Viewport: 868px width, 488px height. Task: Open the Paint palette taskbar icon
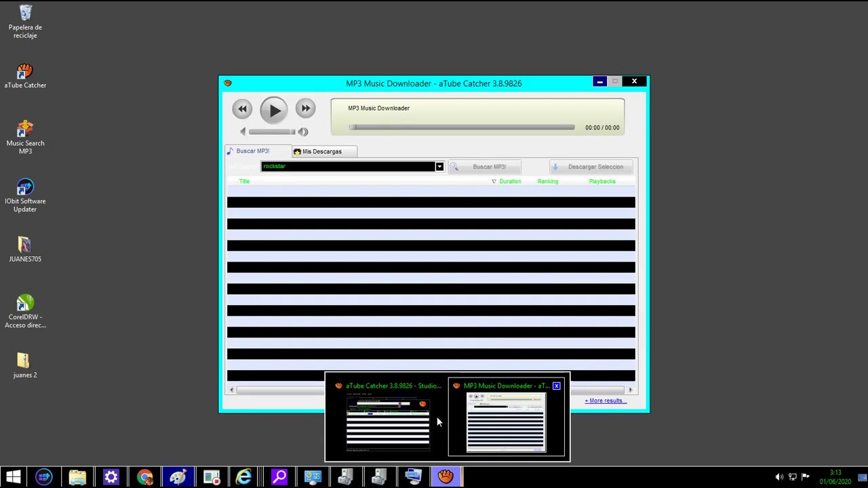click(x=178, y=477)
